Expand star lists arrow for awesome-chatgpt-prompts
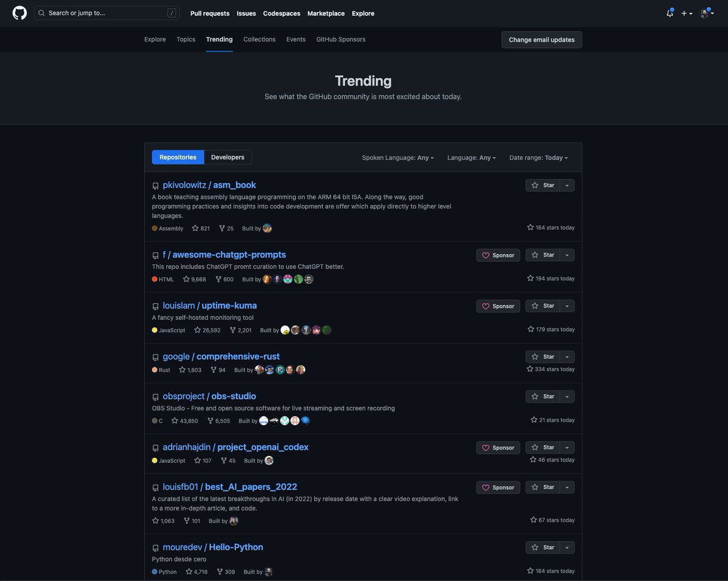This screenshot has width=728, height=581. click(x=567, y=255)
